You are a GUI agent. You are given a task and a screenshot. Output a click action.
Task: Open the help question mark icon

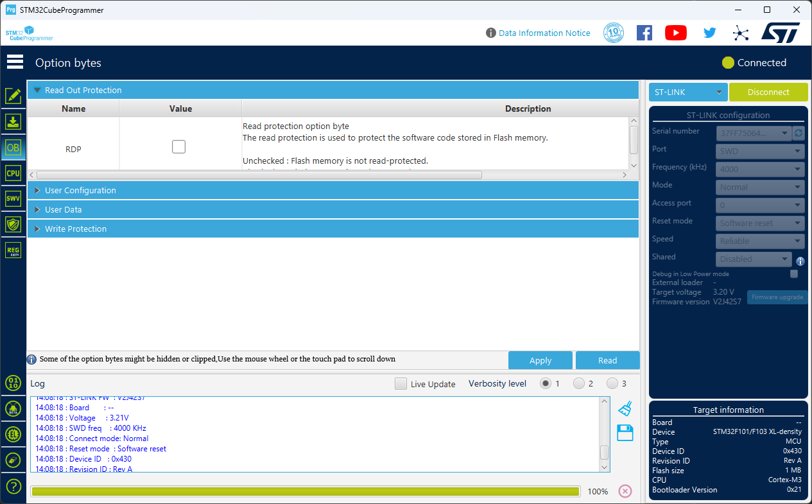(13, 486)
